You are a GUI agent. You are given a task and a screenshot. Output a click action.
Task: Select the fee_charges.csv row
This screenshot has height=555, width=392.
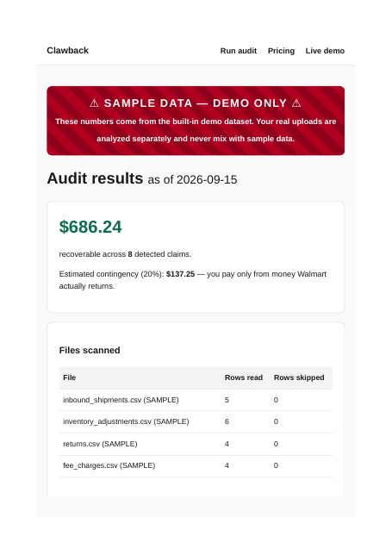(196, 465)
